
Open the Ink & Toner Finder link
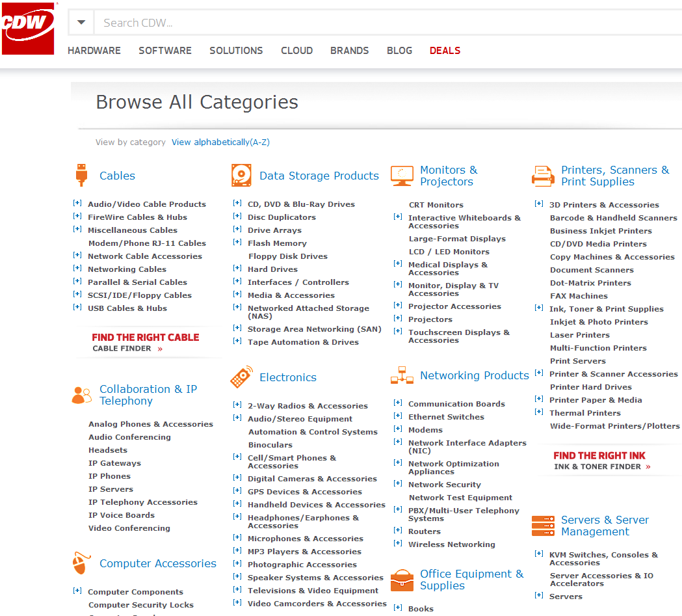click(x=602, y=466)
